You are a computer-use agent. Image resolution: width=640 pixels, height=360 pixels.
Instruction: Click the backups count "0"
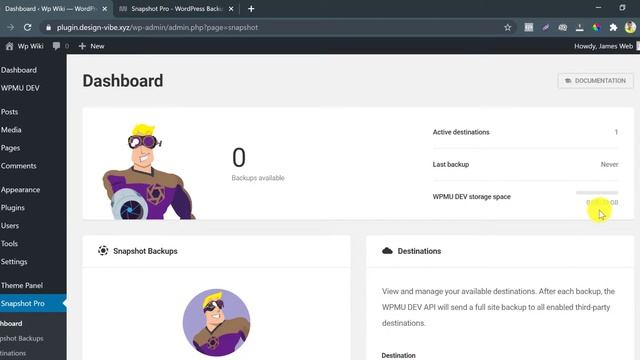239,158
